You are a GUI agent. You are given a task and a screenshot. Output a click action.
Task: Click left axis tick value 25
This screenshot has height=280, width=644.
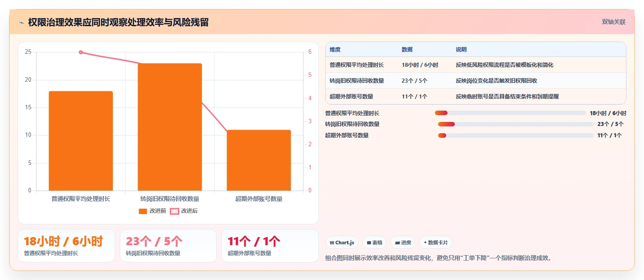[28, 52]
